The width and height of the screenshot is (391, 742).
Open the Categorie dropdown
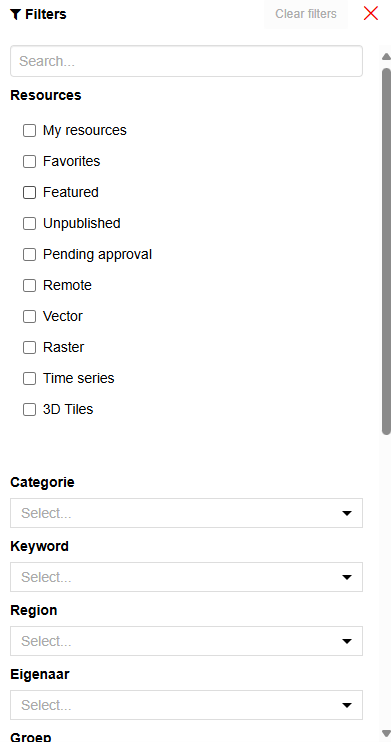[187, 513]
